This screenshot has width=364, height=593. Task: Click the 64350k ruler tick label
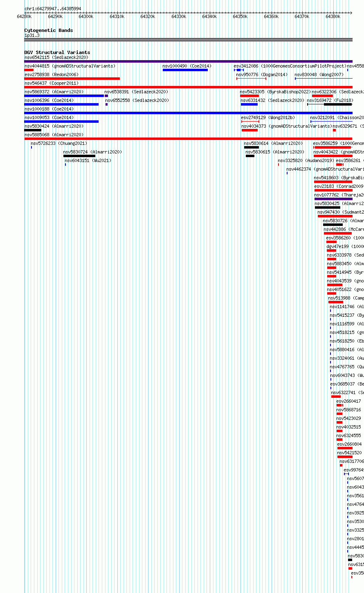click(240, 16)
